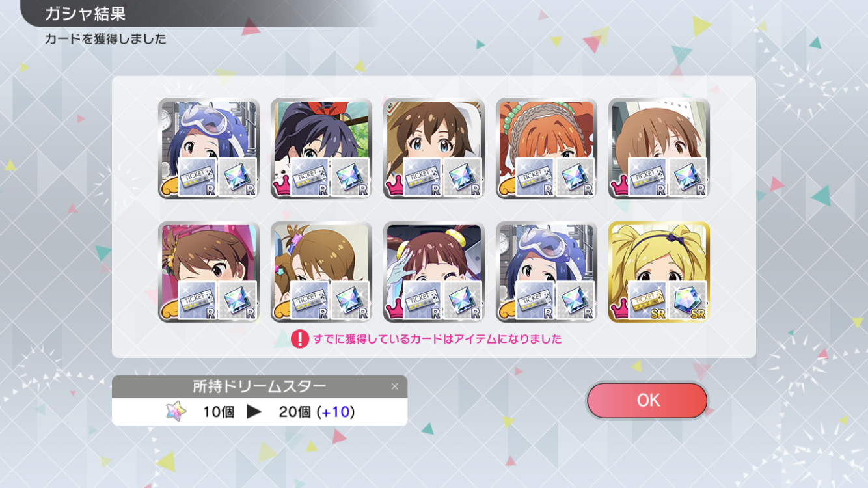Close the Dream Star panel
The image size is (868, 488).
pos(394,386)
